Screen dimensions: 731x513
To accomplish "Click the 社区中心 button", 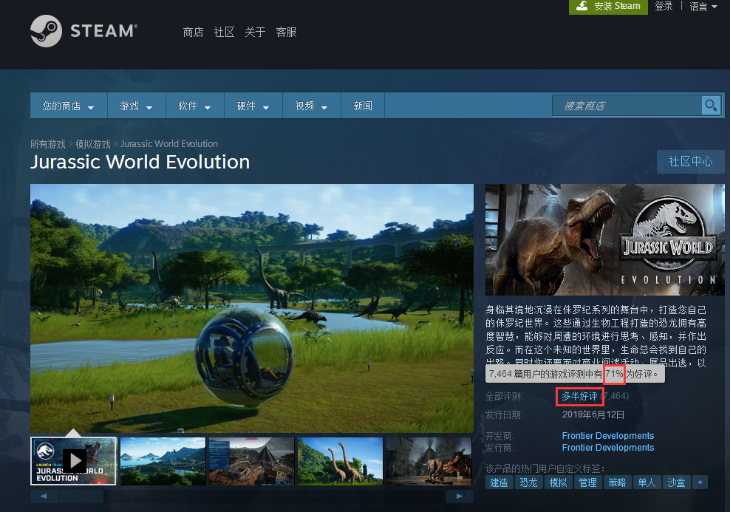I will (x=690, y=161).
